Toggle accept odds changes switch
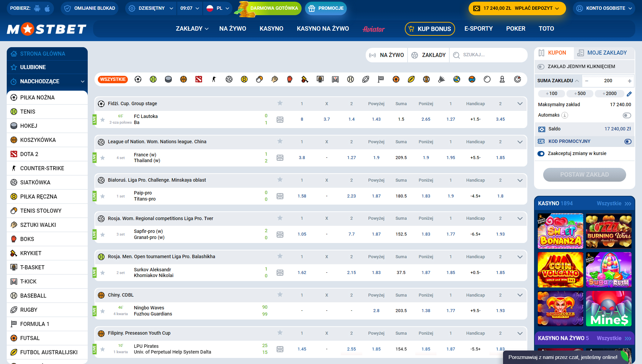Screen dimensions: 642x364 [x=541, y=154]
